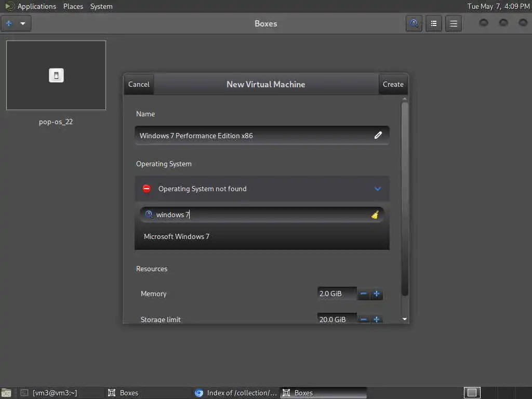
Task: Increase Memory with plus button
Action: point(376,294)
